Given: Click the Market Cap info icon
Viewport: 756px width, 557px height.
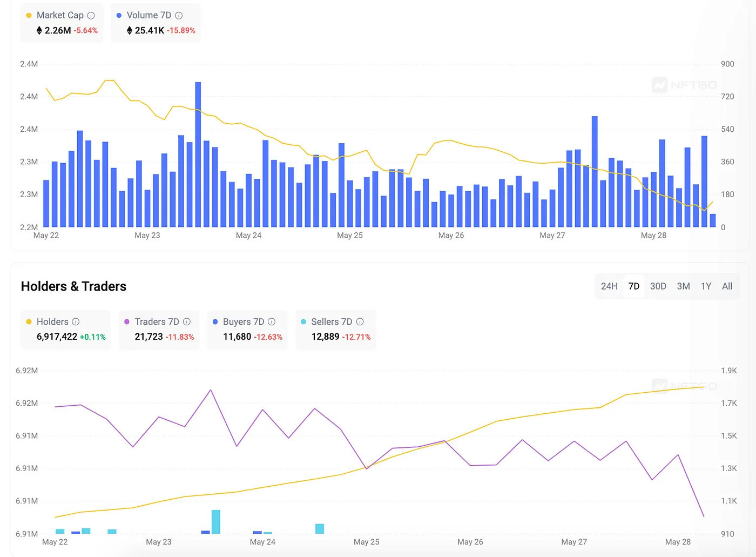Looking at the screenshot, I should click(x=91, y=16).
